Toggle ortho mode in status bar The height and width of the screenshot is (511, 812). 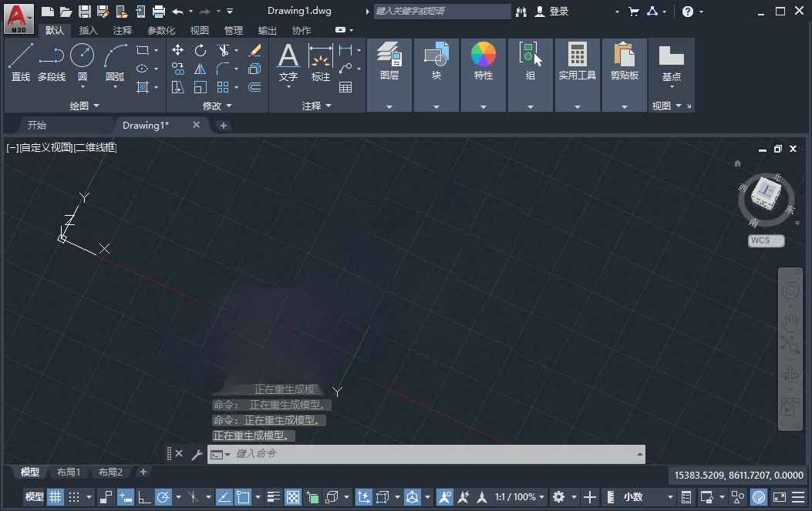[x=144, y=498]
